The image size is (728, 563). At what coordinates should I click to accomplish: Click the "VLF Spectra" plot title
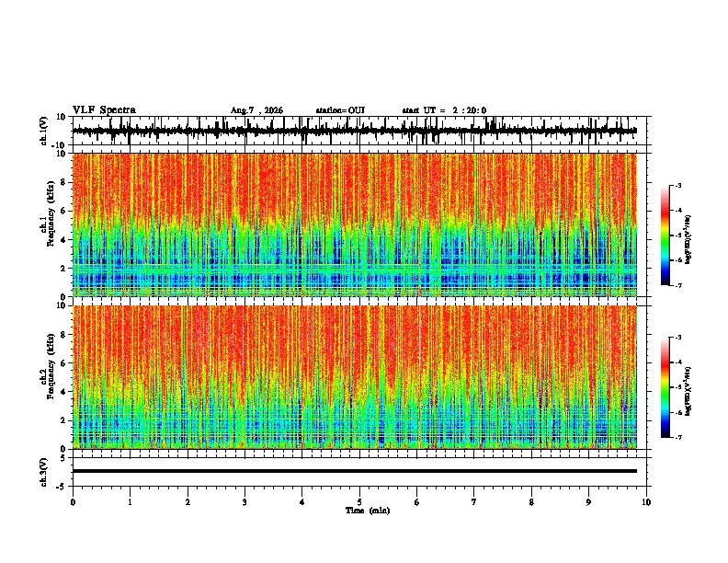[104, 110]
